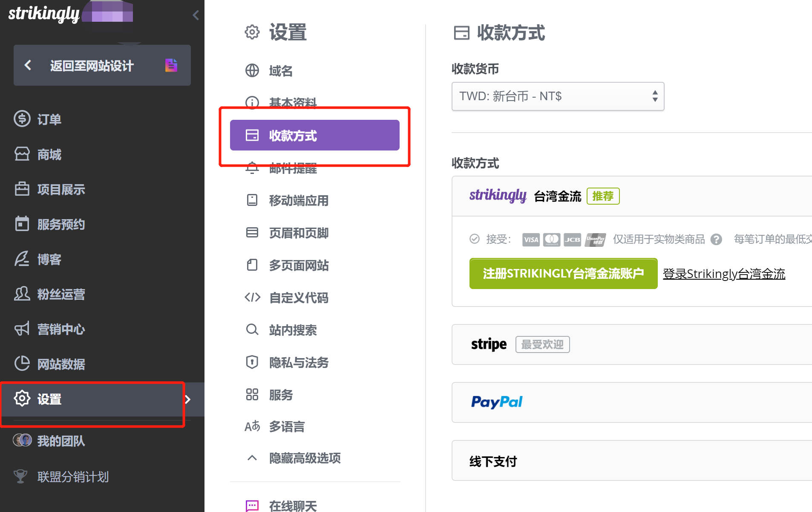Click the 页眉和页脚 layout icon
This screenshot has width=812, height=512.
(252, 232)
